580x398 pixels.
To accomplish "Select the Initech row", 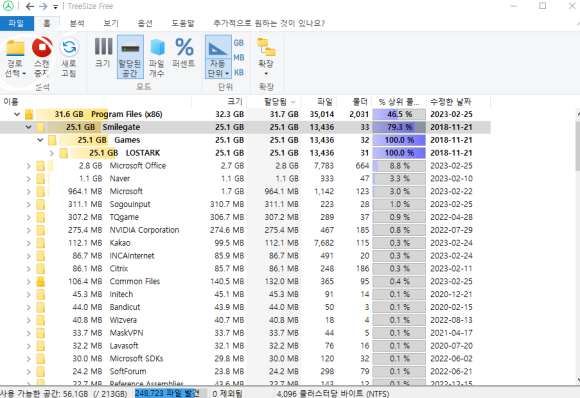I will (245, 294).
